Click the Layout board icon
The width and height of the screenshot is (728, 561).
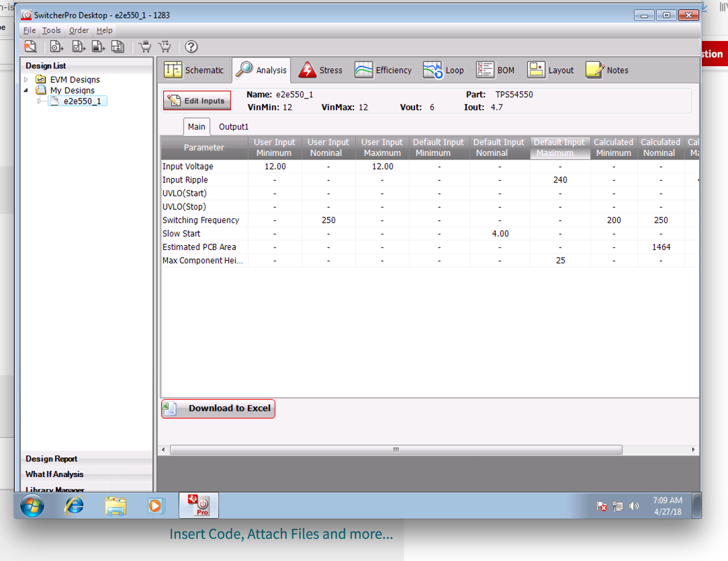tap(536, 70)
